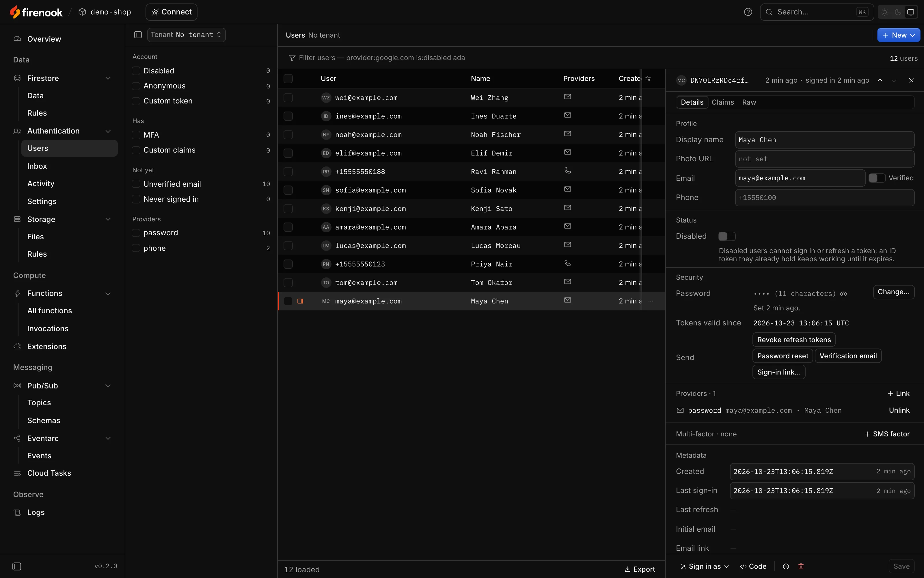The image size is (924, 578).
Task: Switch to the Claims tab
Action: (722, 102)
